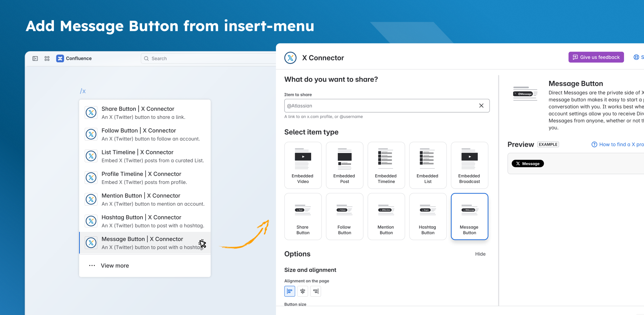Expand View more in insert menu

[145, 266]
